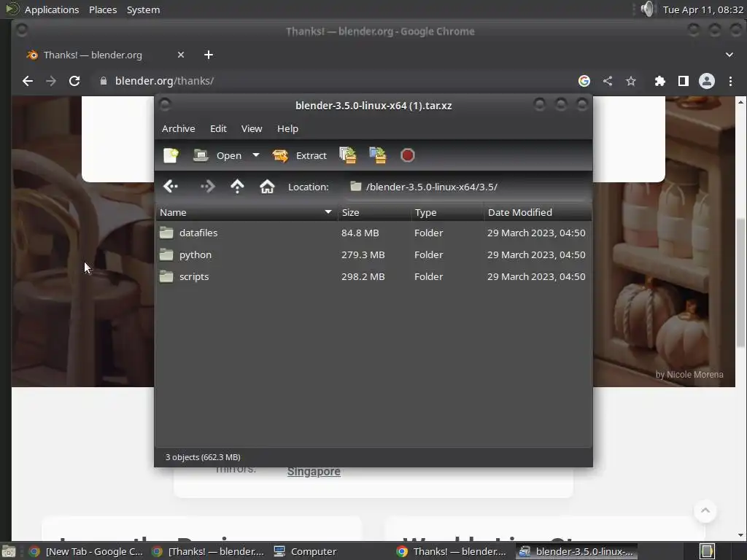Image resolution: width=747 pixels, height=560 pixels.
Task: Go to the archive home location
Action: 267,187
